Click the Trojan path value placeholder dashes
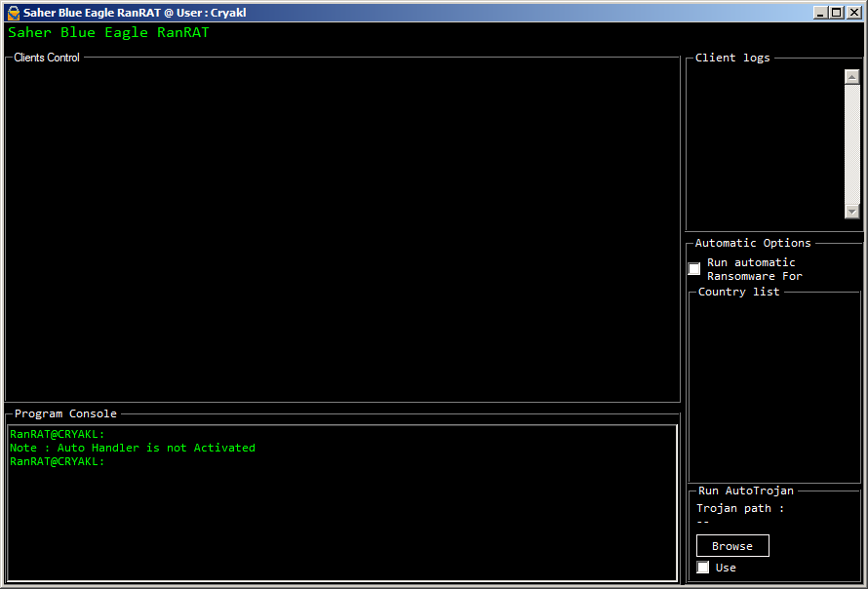Screen dimensions: 868x589 click(x=703, y=522)
